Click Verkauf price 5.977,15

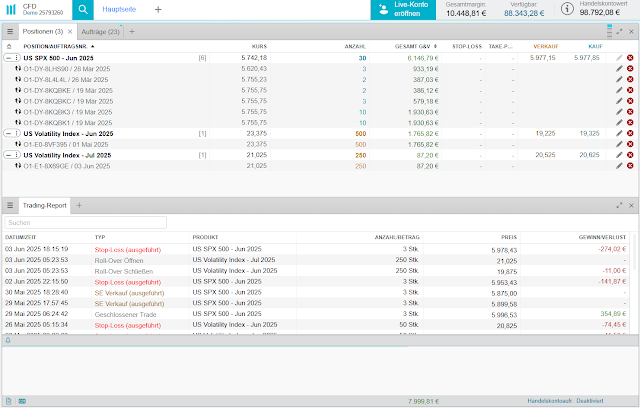point(542,58)
